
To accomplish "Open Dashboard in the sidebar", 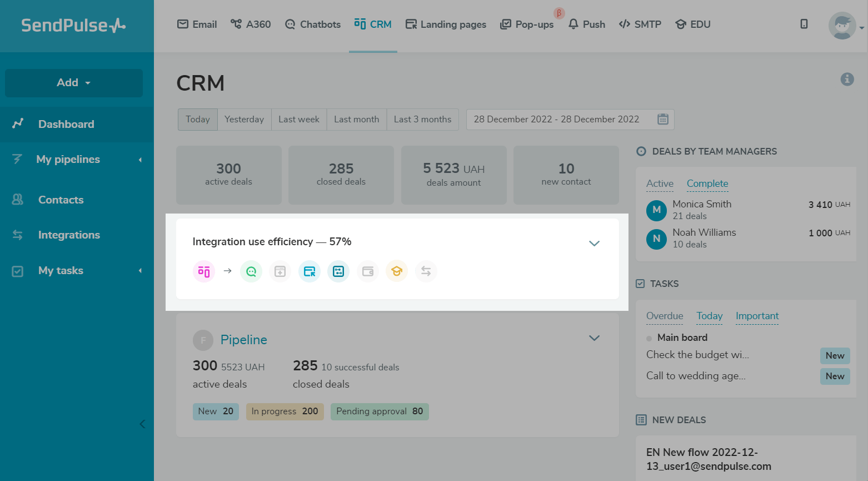I will pos(77,124).
